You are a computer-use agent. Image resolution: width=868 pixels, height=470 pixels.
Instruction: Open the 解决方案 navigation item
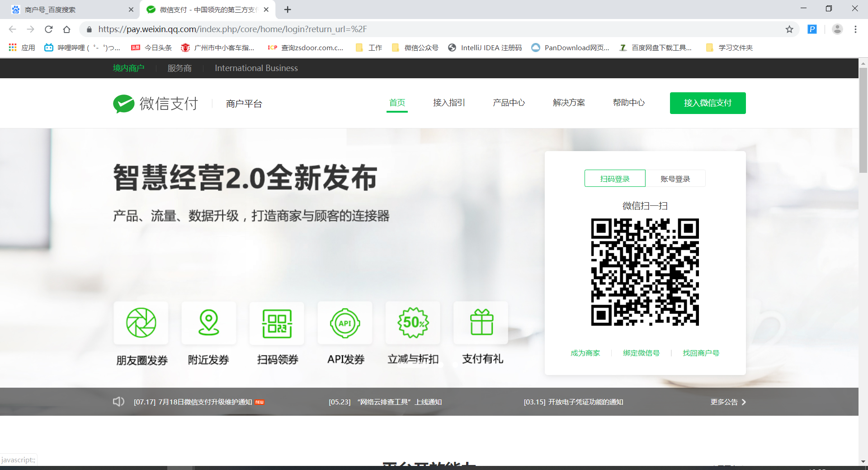click(x=569, y=103)
